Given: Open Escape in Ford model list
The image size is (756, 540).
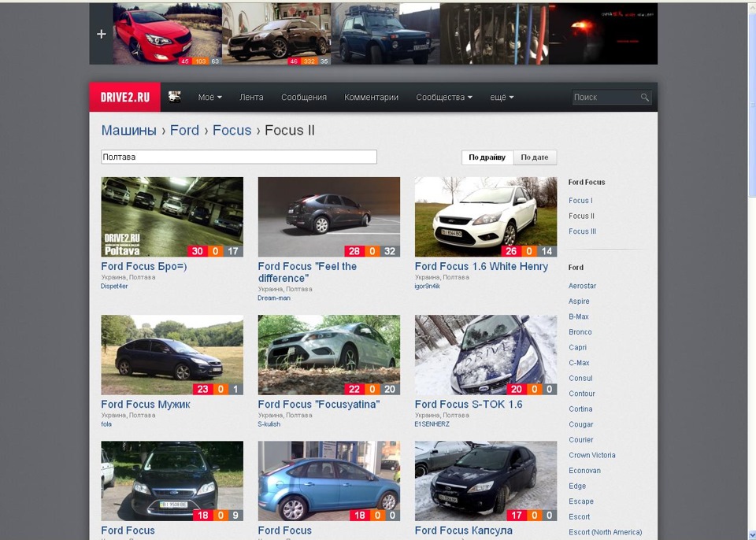Looking at the screenshot, I should click(581, 501).
